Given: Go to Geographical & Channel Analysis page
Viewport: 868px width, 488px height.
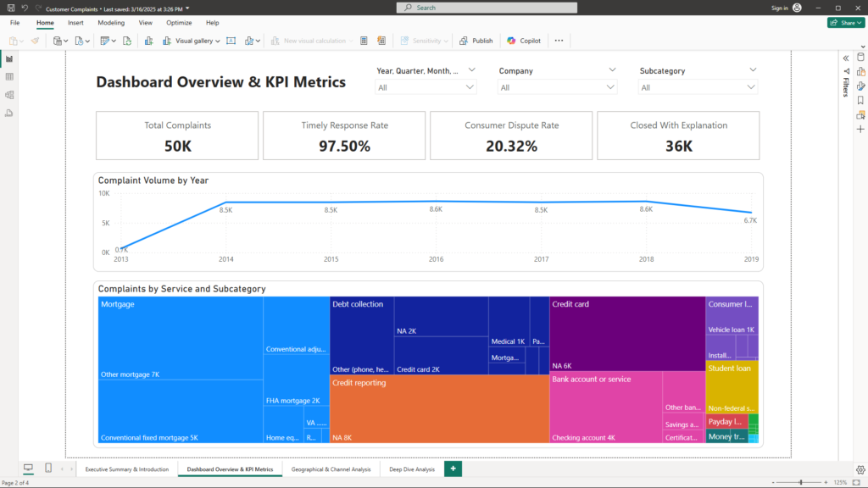Looking at the screenshot, I should point(331,469).
